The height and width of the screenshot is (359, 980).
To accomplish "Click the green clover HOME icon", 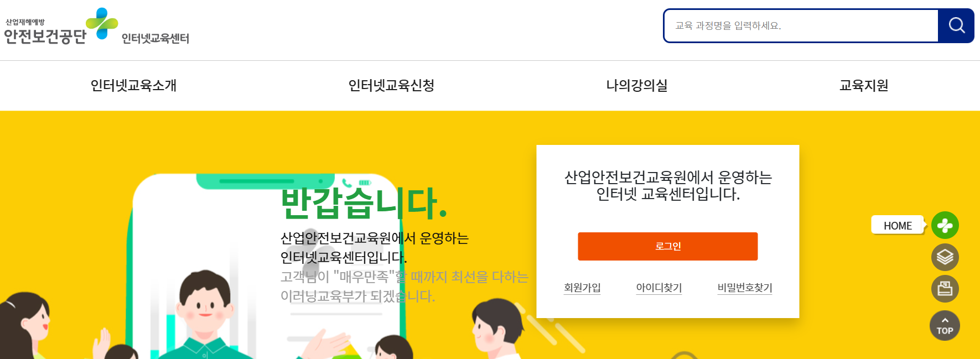I will 945,225.
